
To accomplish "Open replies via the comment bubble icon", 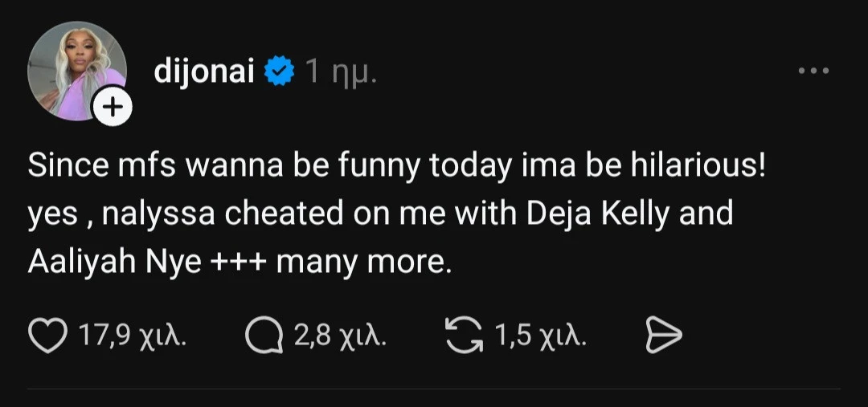I will 264,335.
